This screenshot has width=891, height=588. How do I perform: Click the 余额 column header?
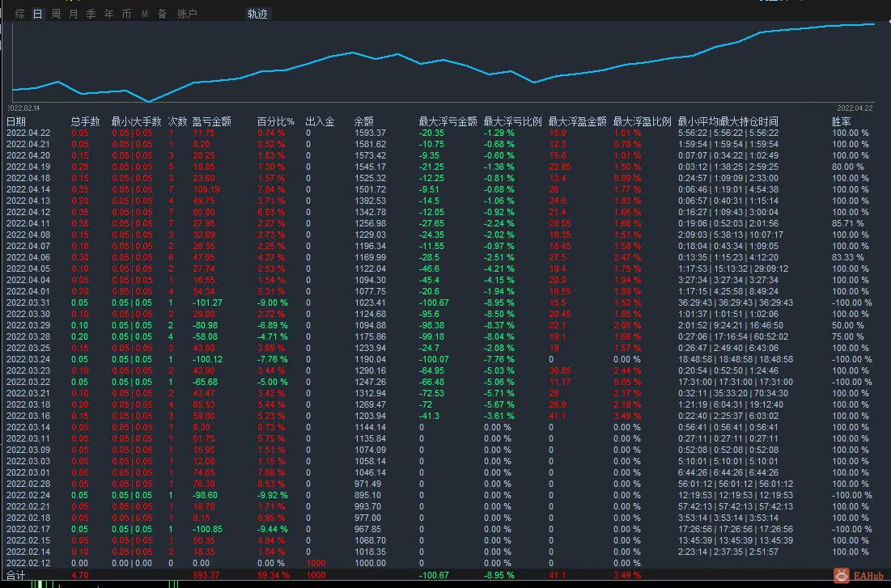pyautogui.click(x=363, y=121)
